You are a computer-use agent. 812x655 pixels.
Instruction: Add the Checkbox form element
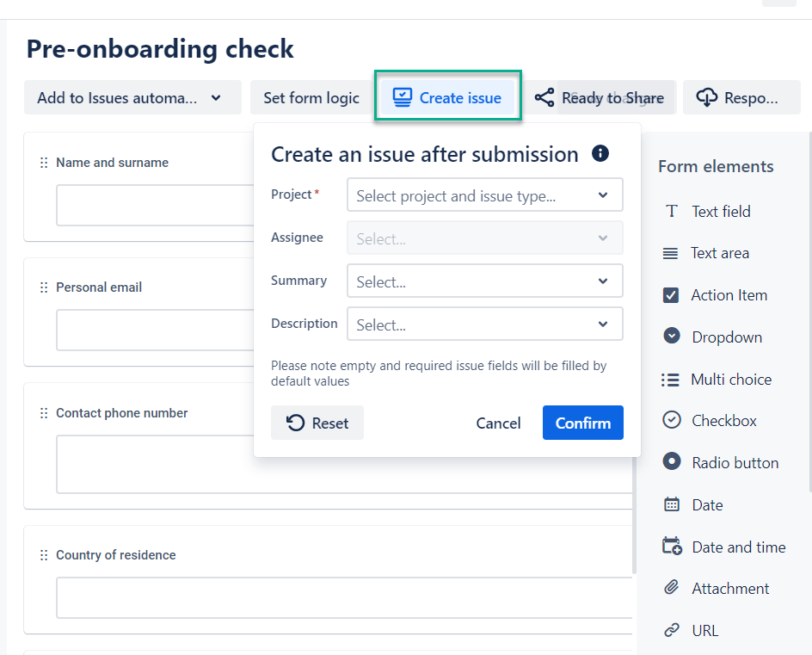(x=672, y=420)
